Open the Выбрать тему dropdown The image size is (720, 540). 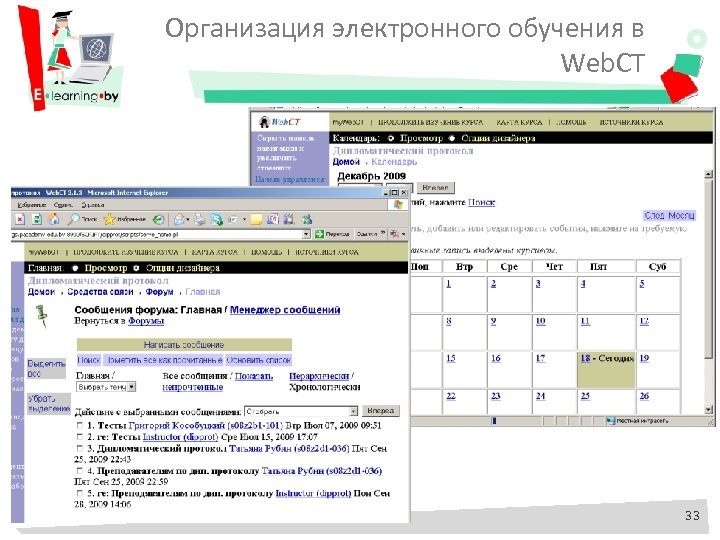point(106,387)
